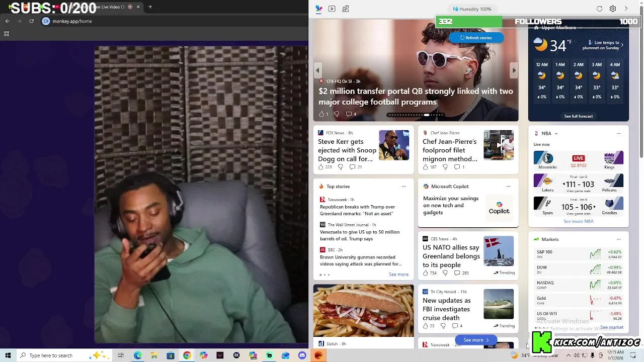Image resolution: width=644 pixels, height=362 pixels.
Task: Refresh the widgets feed icon
Action: [599, 9]
